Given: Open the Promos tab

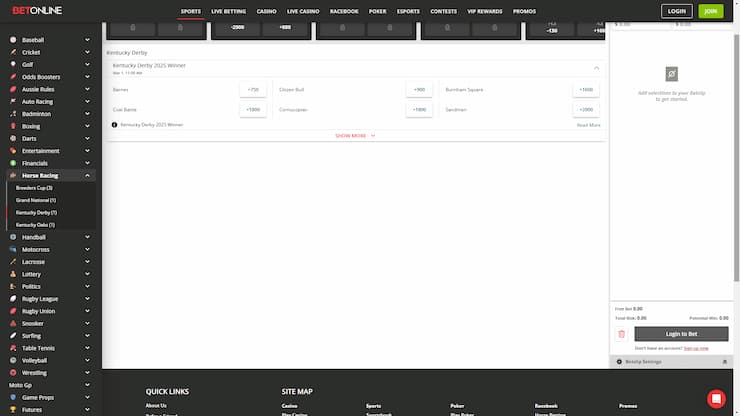Looking at the screenshot, I should pos(524,11).
